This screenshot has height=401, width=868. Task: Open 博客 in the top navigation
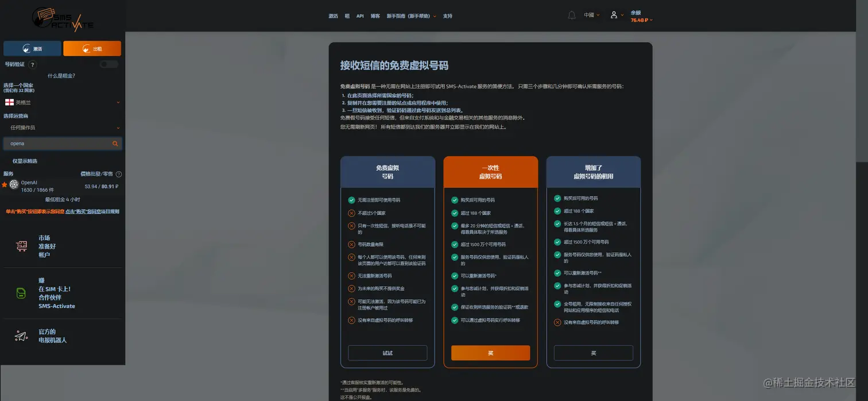(375, 16)
